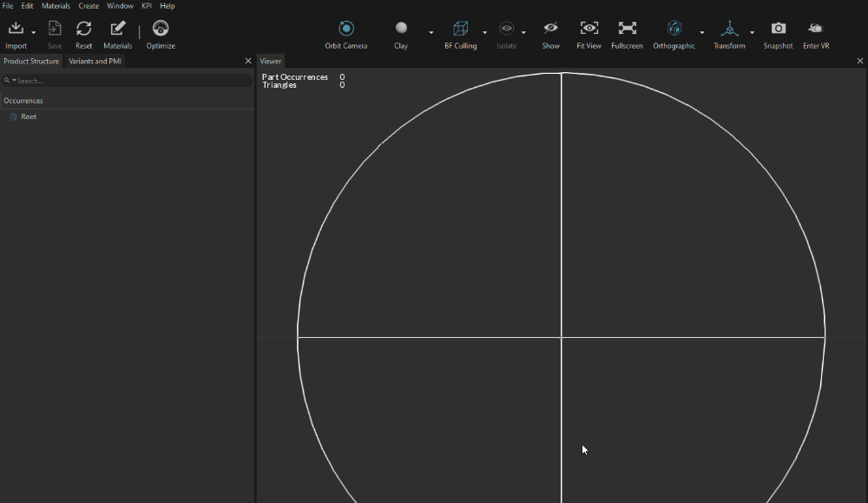The image size is (868, 503).
Task: Click the Import toolbar icon
Action: tap(16, 29)
